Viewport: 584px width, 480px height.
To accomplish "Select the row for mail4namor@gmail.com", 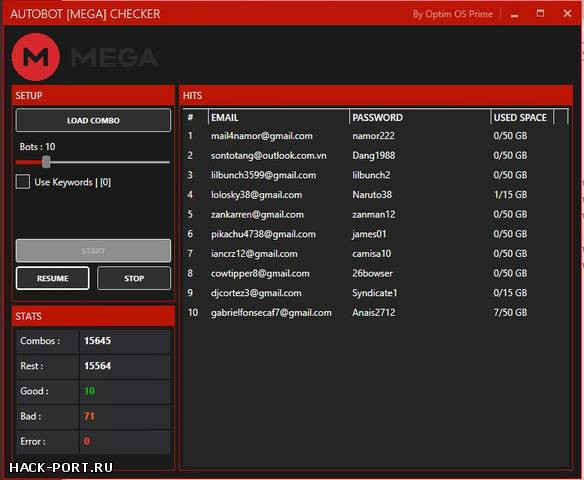I will pos(375,136).
